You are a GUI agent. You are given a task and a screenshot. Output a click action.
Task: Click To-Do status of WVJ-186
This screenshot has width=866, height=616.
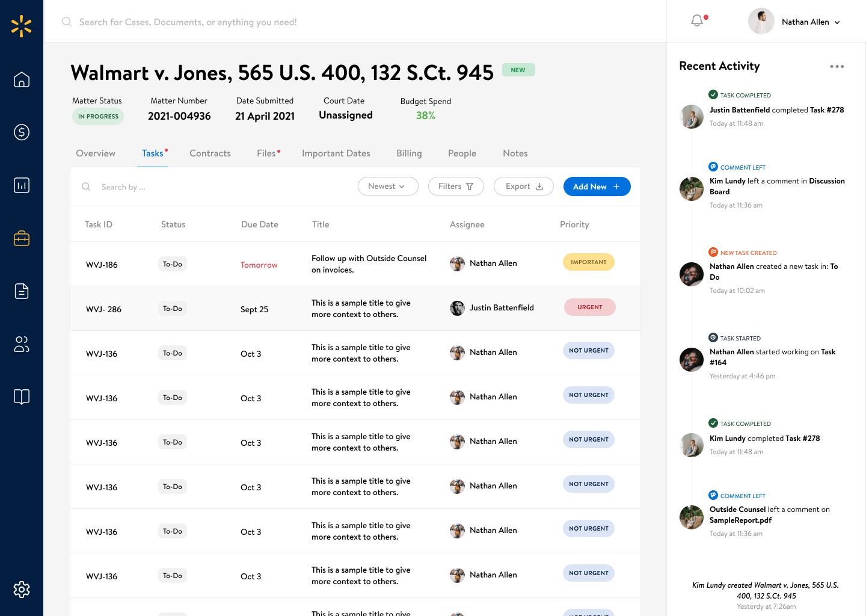(173, 264)
